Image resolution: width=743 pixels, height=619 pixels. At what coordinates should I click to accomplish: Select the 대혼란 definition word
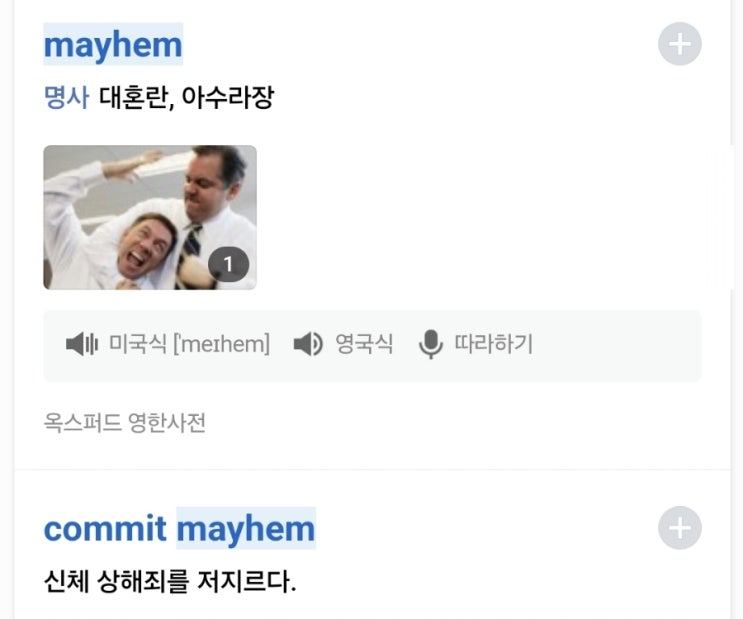[136, 97]
